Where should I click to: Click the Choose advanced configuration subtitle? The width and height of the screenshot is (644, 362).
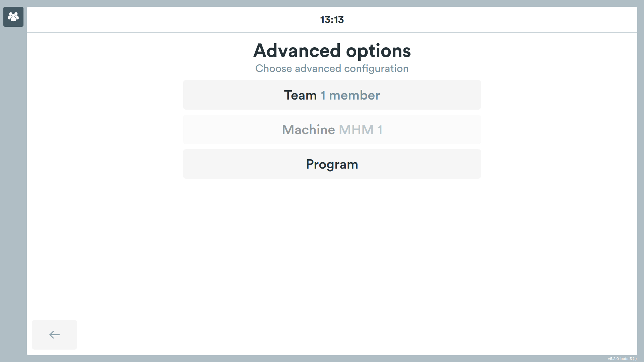[x=332, y=68]
